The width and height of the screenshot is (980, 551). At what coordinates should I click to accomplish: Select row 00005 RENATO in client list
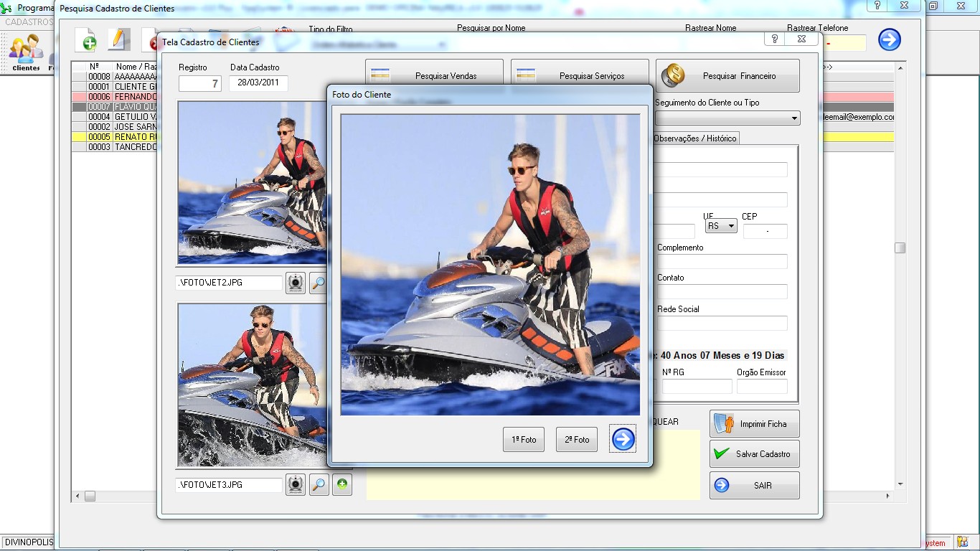click(x=115, y=137)
